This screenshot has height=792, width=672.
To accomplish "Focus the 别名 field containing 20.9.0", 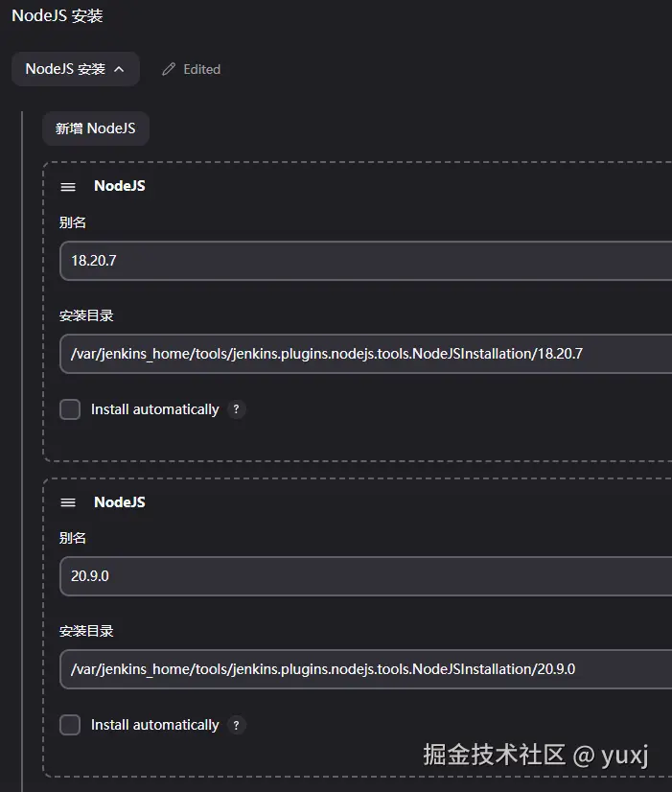I will (x=364, y=576).
